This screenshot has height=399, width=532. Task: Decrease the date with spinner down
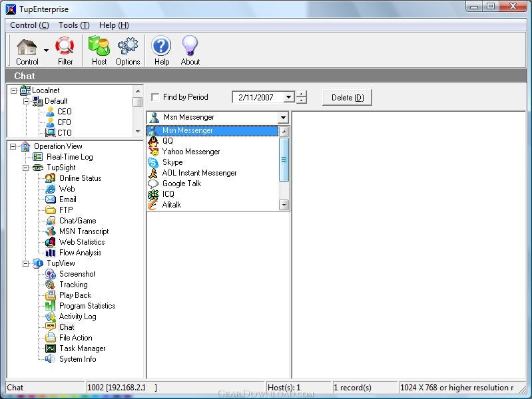coord(301,100)
